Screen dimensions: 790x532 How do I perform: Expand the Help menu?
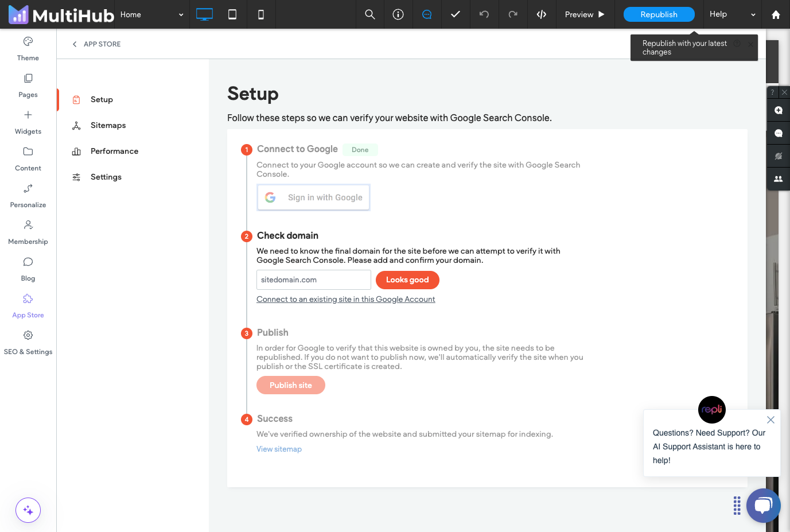732,14
